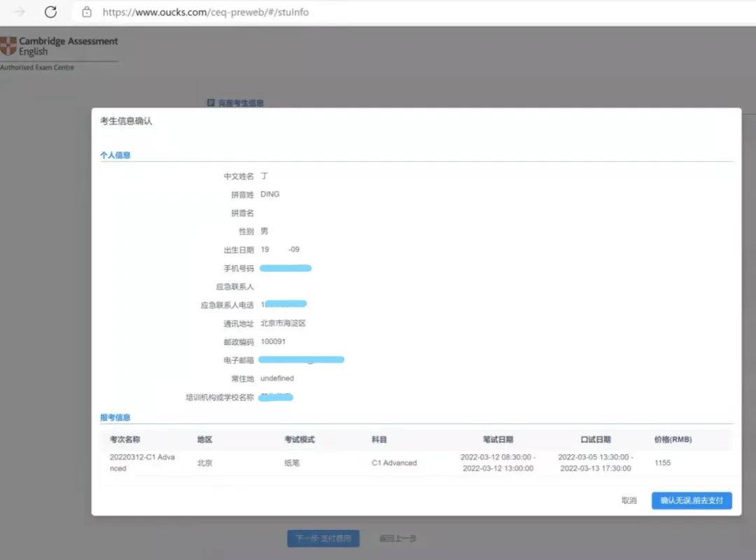Click 返回上一步 behind the dialog
Image resolution: width=756 pixels, height=560 pixels.
click(x=398, y=538)
